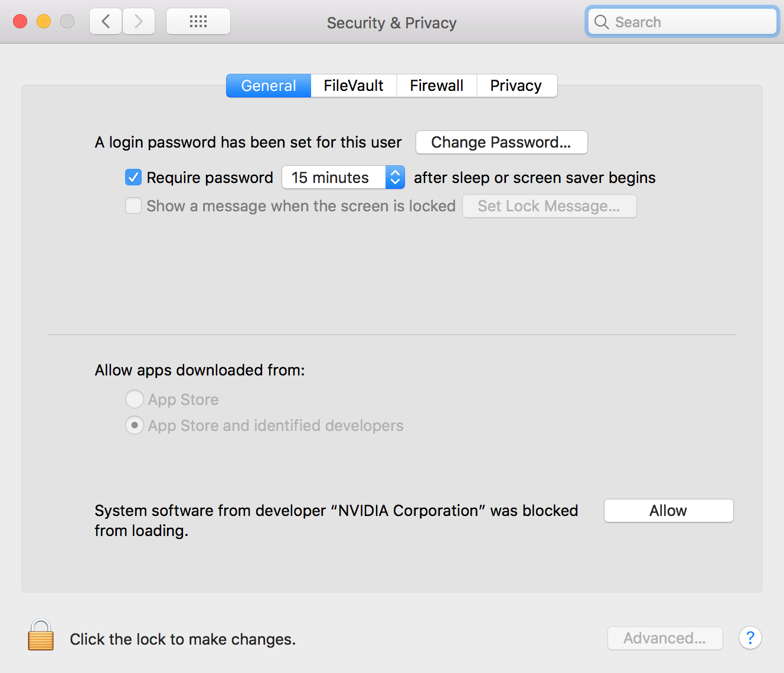Focus the Search field

point(682,22)
